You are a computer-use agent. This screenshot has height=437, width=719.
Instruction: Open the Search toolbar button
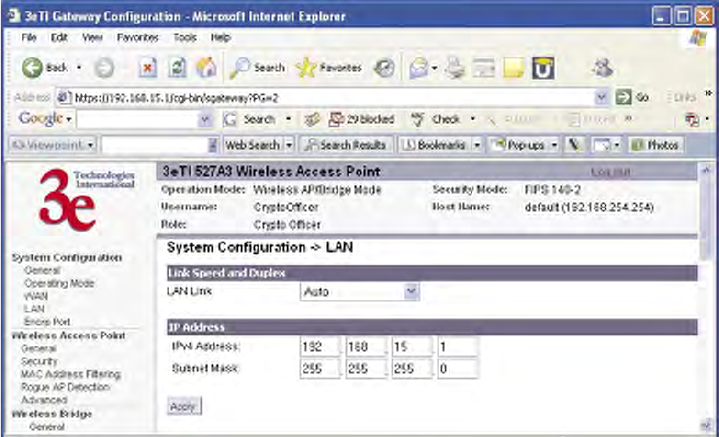coord(258,68)
